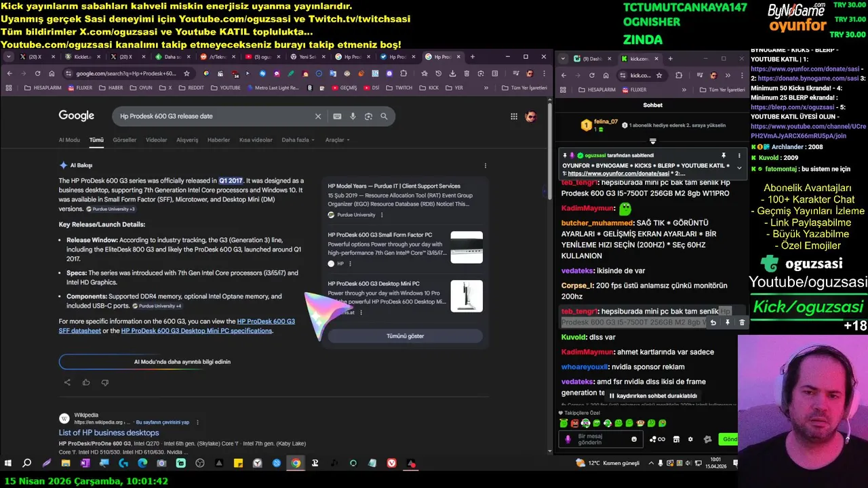The image size is (868, 488).
Task: Open the Haberler tab
Action: tap(218, 140)
